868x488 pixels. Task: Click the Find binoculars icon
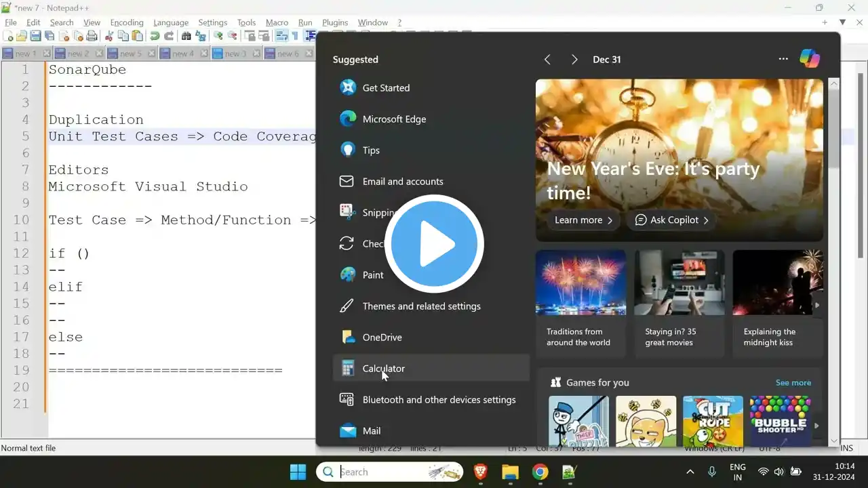tap(186, 36)
